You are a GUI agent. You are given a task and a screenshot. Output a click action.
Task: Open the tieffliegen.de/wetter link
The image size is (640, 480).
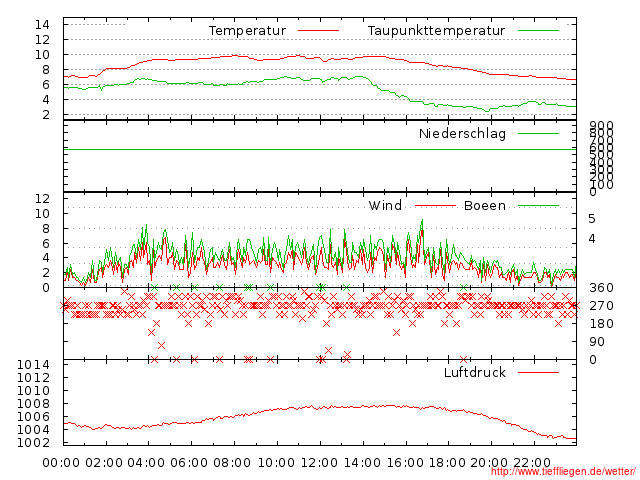click(x=562, y=472)
